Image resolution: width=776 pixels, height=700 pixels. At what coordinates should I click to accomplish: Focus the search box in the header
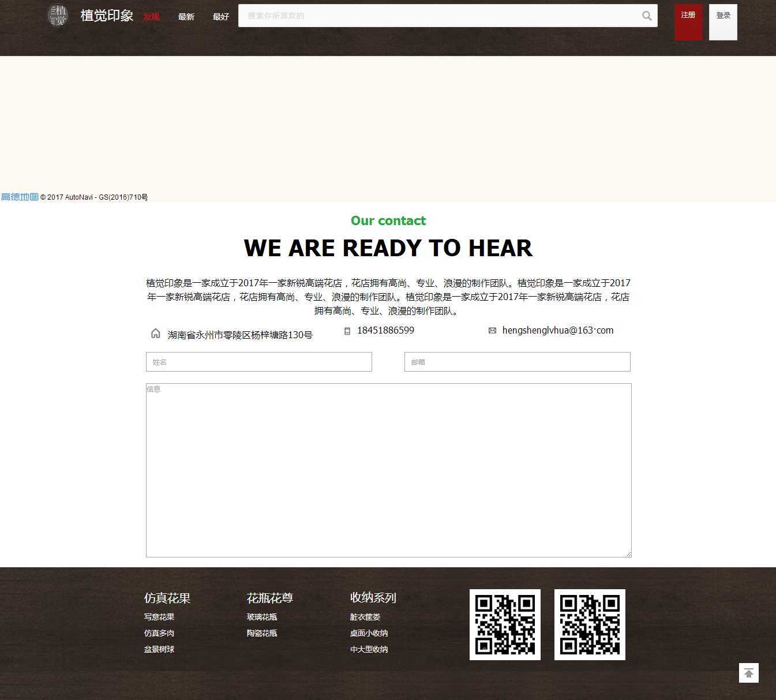[438, 16]
